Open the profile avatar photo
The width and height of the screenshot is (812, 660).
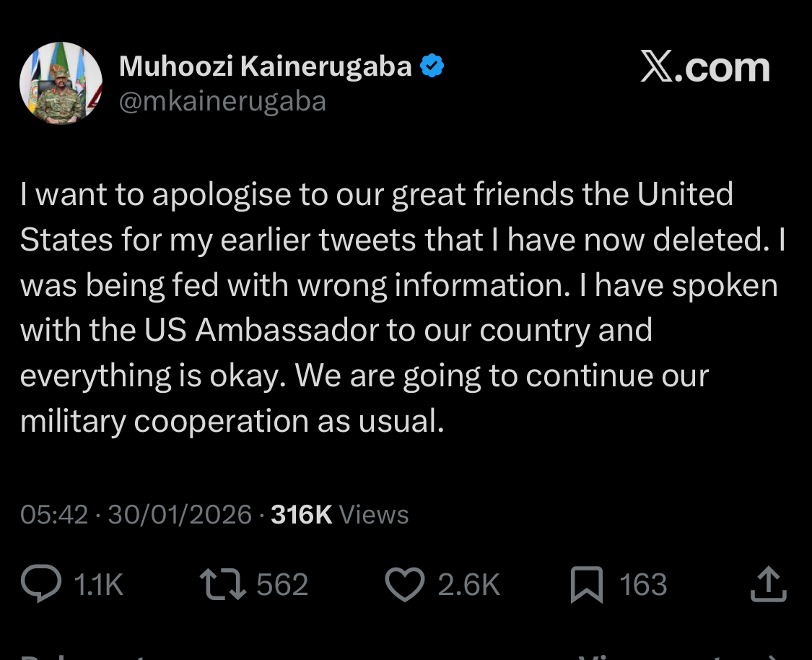[x=61, y=83]
